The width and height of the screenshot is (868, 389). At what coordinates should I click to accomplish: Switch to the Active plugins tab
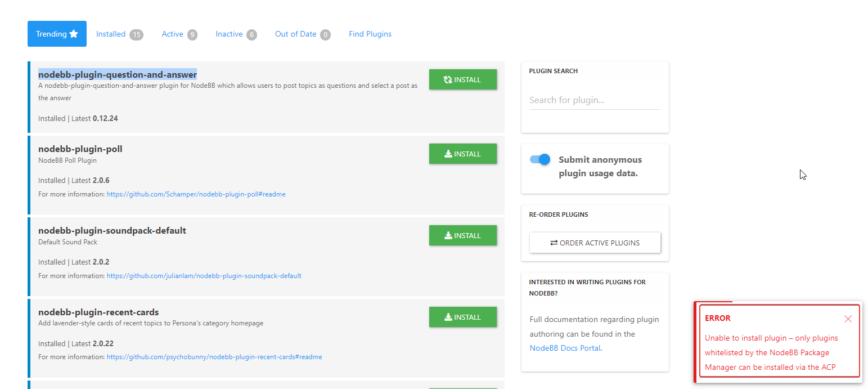click(x=173, y=34)
